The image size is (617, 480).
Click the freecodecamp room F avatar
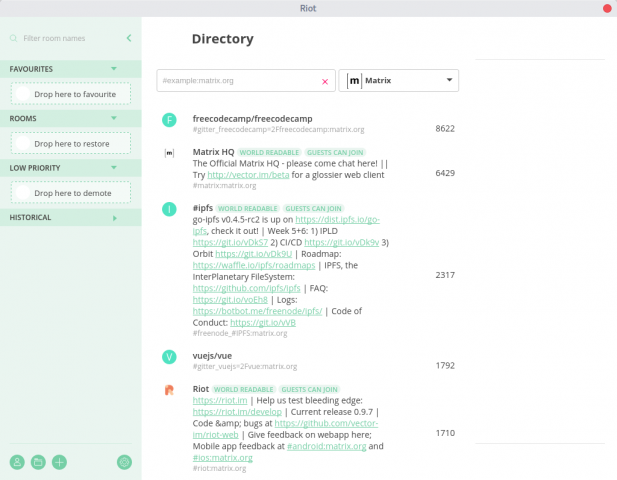pyautogui.click(x=169, y=120)
